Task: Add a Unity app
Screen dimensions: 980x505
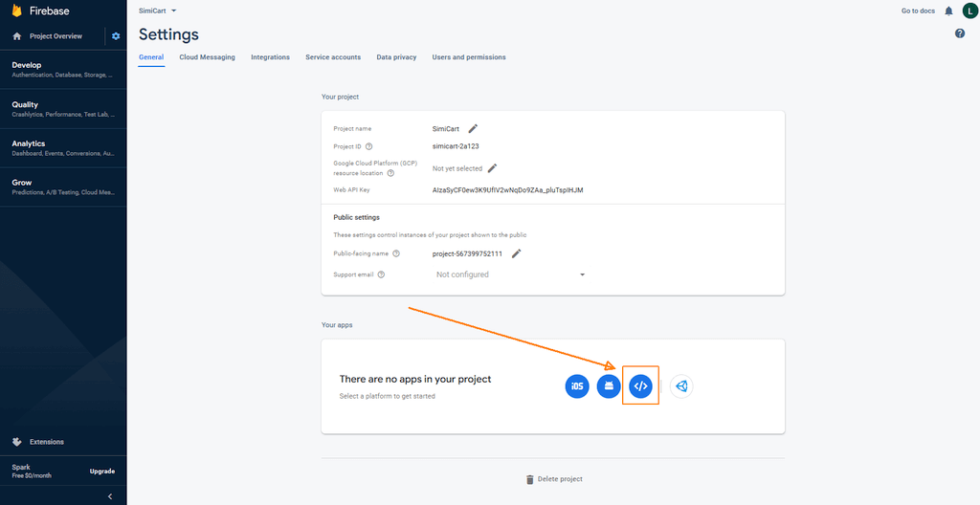Action: 681,386
